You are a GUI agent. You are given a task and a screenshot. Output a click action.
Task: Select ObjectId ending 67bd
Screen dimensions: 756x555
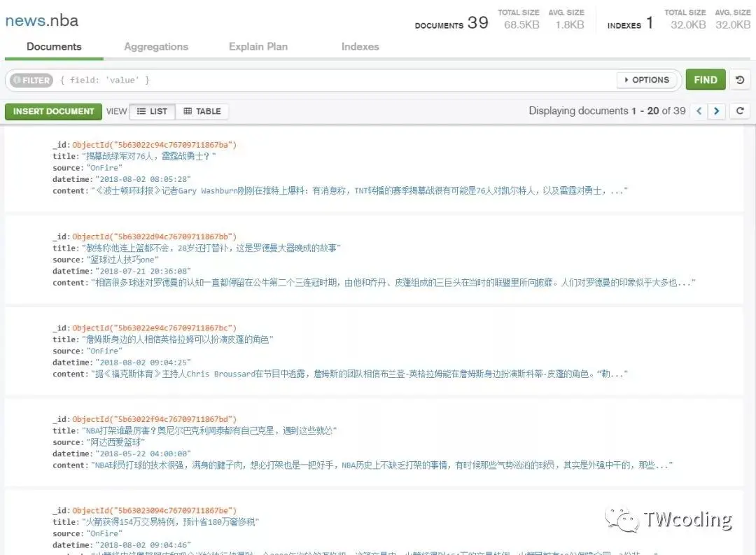point(154,419)
